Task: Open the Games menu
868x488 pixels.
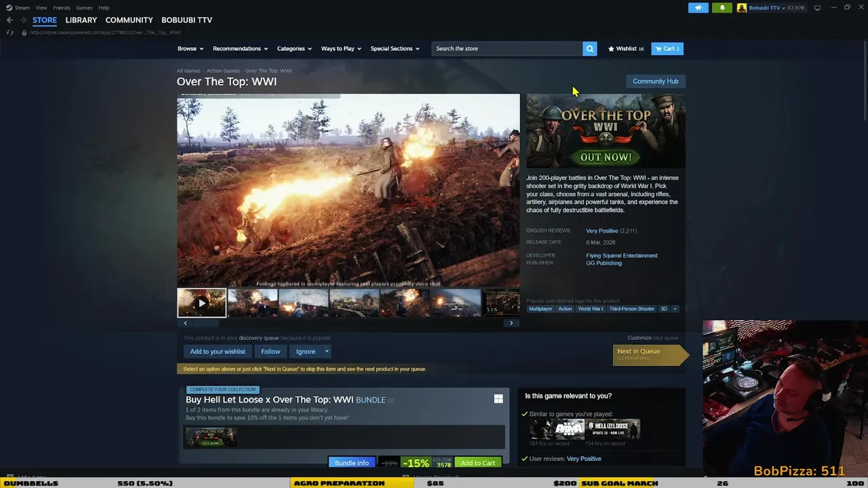Action: click(x=84, y=7)
